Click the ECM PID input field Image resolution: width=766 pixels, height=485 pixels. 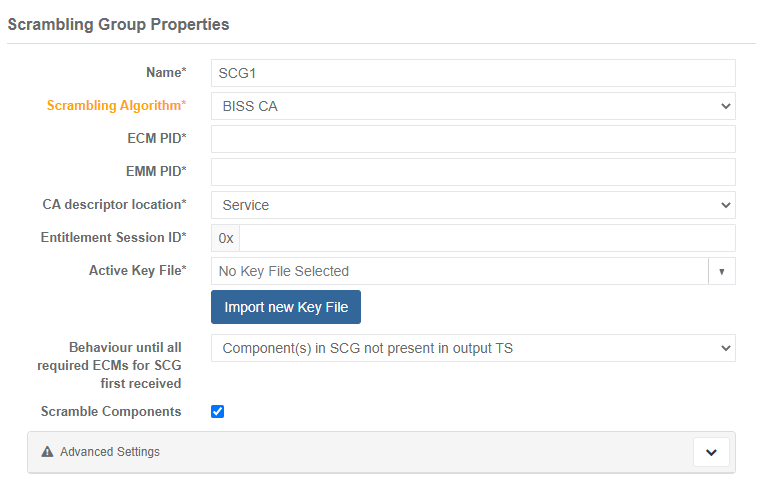click(473, 139)
